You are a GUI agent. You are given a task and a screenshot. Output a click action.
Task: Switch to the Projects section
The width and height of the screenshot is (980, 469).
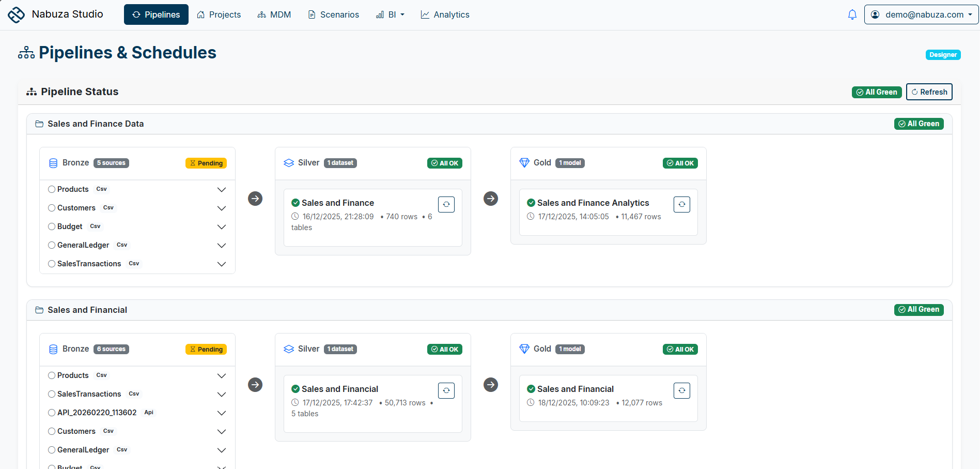219,14
